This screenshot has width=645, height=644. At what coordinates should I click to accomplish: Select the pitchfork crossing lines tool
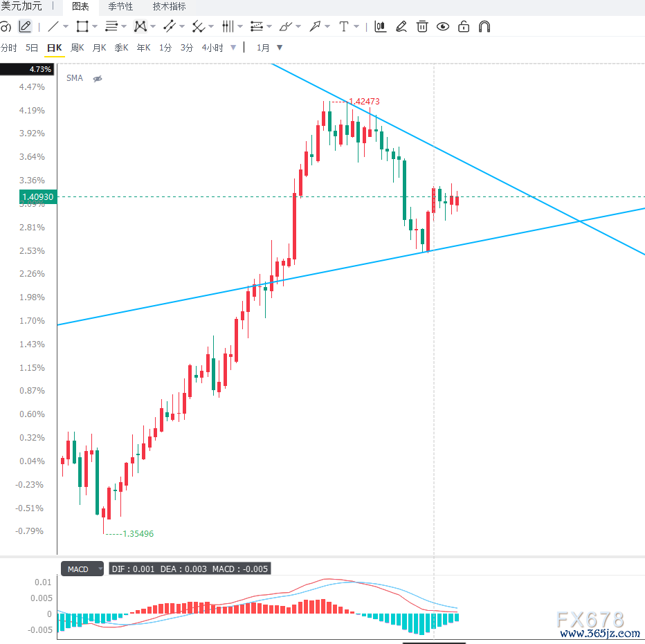pyautogui.click(x=198, y=27)
